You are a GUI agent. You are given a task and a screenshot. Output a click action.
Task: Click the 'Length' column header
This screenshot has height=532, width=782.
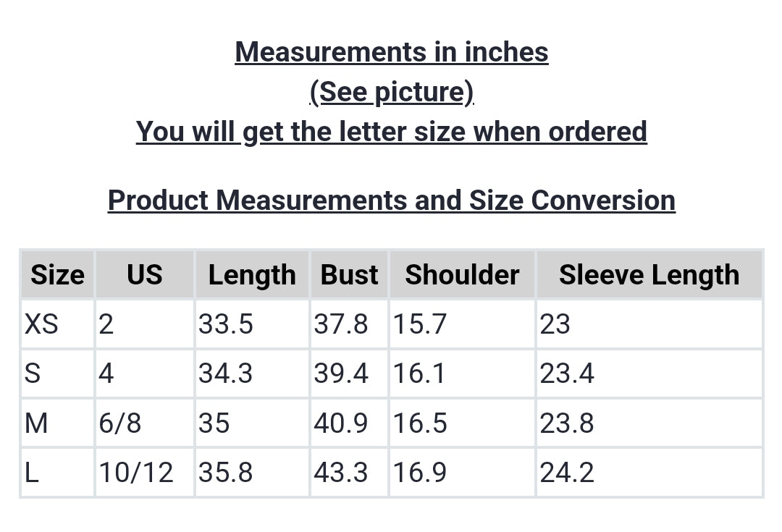coord(252,275)
